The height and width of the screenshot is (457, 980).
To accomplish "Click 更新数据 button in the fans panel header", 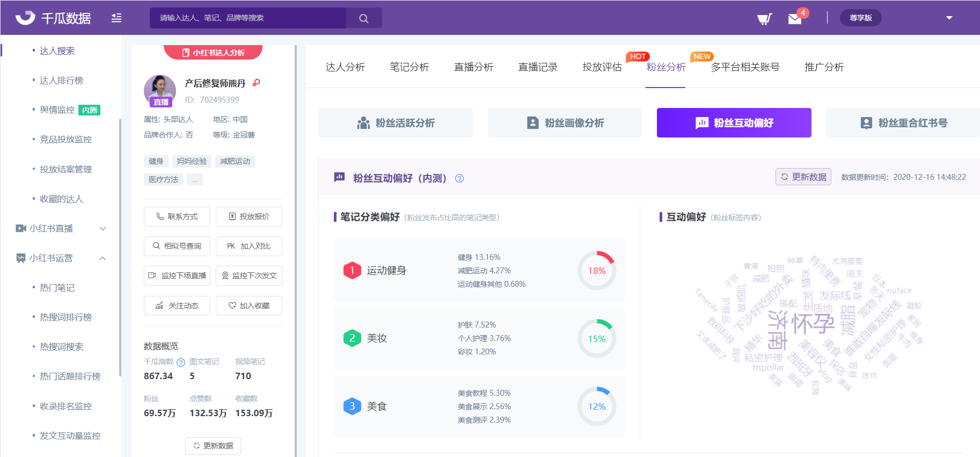I will point(803,177).
